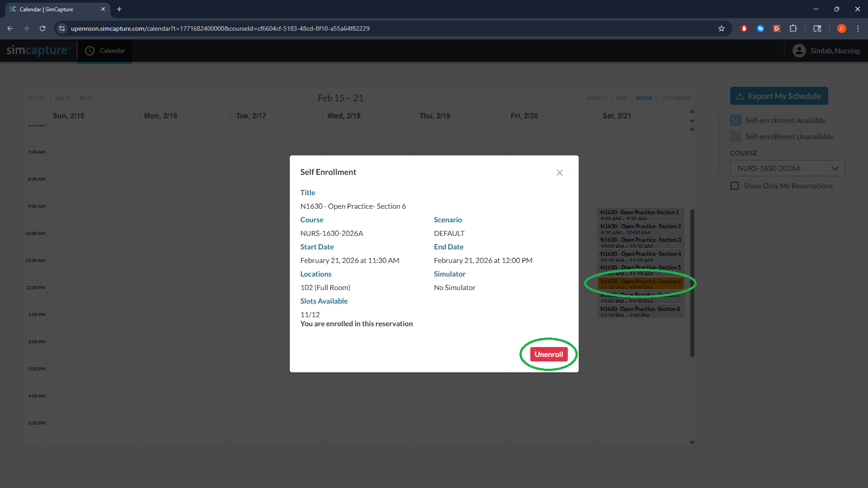Toggle the Self-enrollment Unavailable filter box

coord(736,136)
